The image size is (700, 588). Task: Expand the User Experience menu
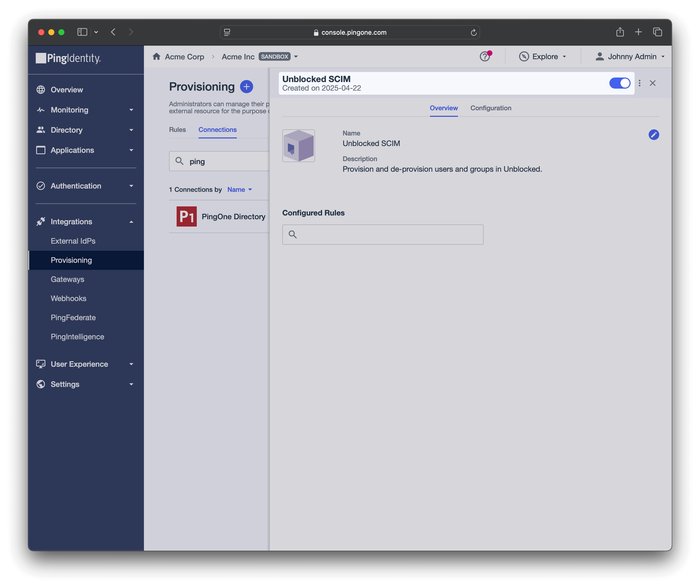pos(131,364)
